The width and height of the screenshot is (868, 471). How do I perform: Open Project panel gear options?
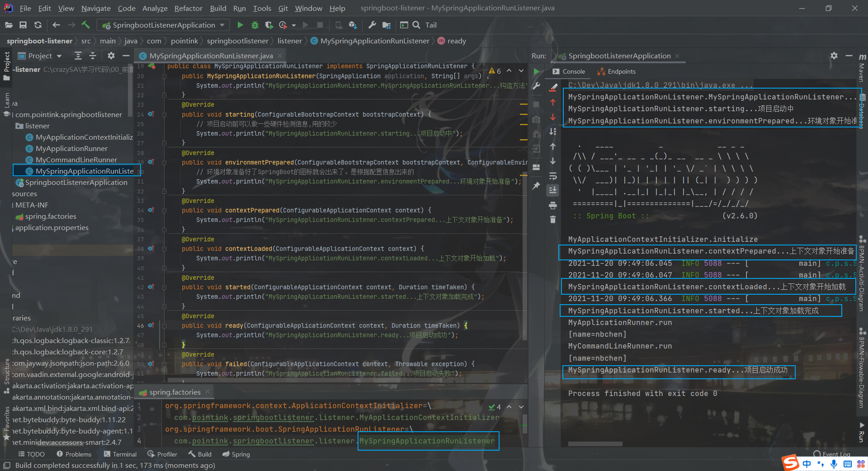pyautogui.click(x=111, y=56)
